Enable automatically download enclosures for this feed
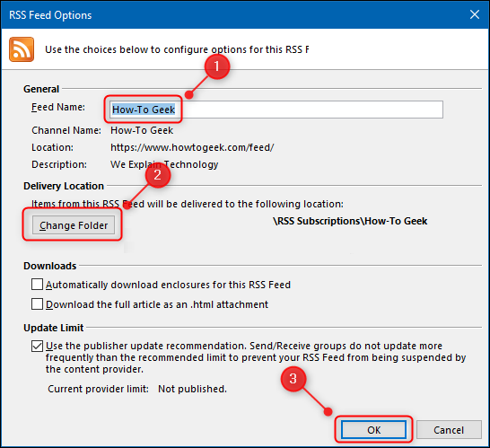The height and width of the screenshot is (448, 490). (37, 285)
